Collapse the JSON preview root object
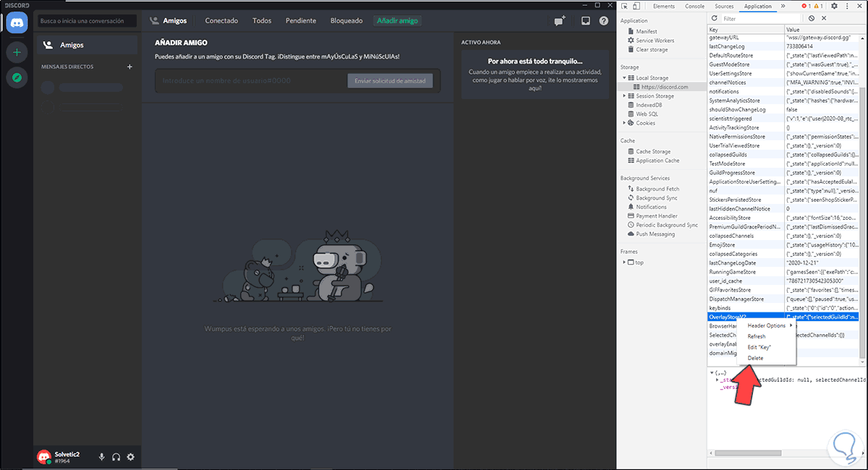This screenshot has height=470, width=868. point(712,372)
